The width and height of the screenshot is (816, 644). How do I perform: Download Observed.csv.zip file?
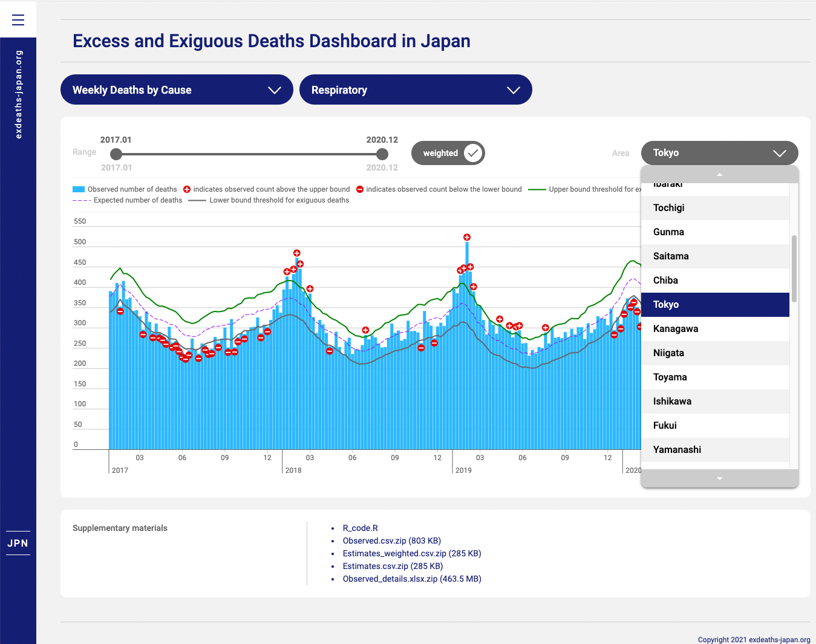(x=391, y=541)
